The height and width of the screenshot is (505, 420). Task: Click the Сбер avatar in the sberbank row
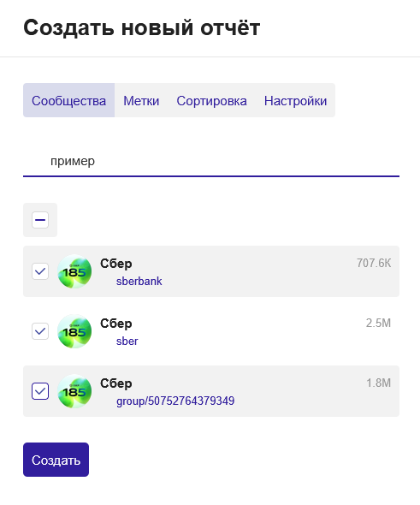coord(74,271)
